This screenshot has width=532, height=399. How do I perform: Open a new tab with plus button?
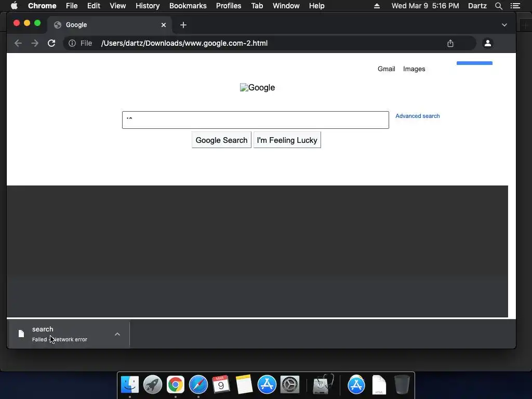[183, 25]
